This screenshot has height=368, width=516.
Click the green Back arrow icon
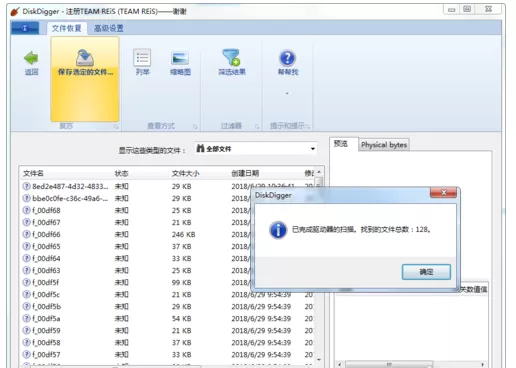click(x=31, y=58)
